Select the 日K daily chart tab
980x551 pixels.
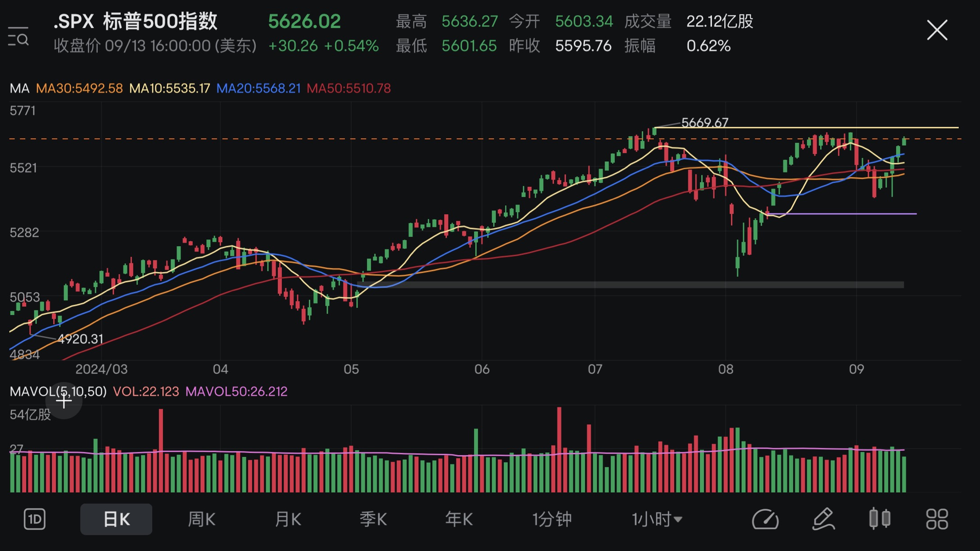(116, 519)
